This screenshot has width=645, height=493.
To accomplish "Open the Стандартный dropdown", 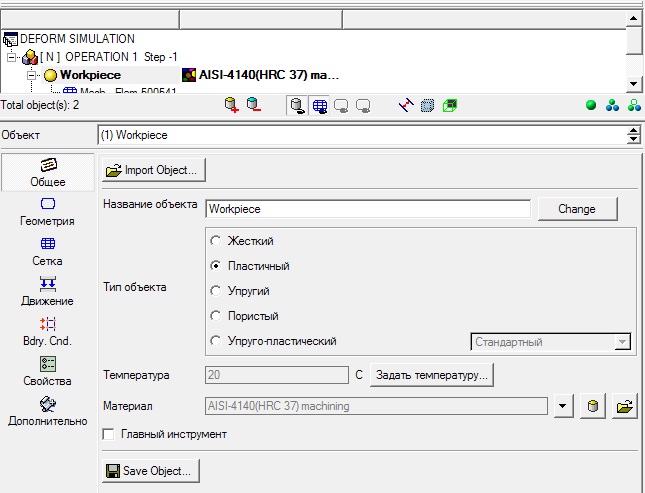I will (x=550, y=342).
